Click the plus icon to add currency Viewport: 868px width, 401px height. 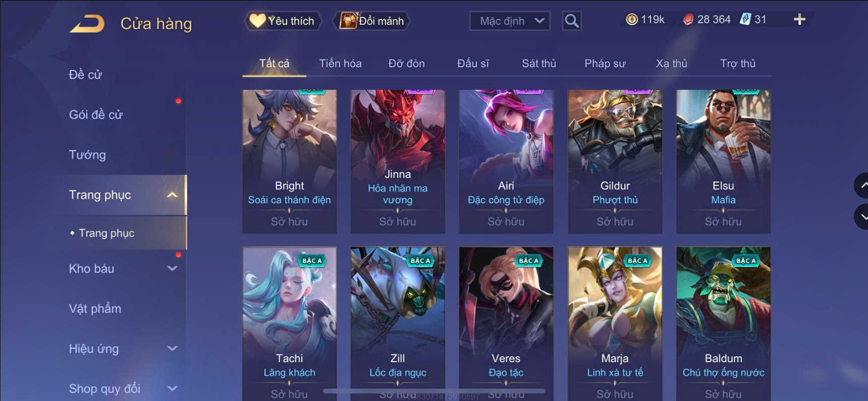(x=799, y=20)
